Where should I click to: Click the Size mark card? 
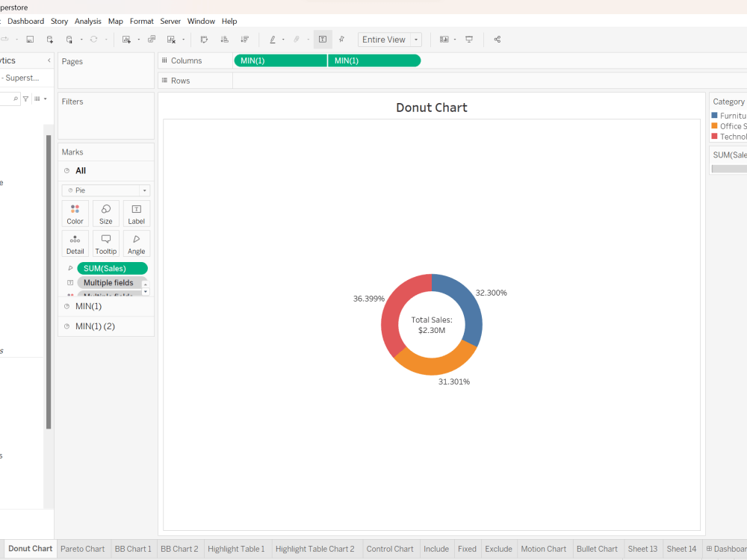[x=105, y=214]
